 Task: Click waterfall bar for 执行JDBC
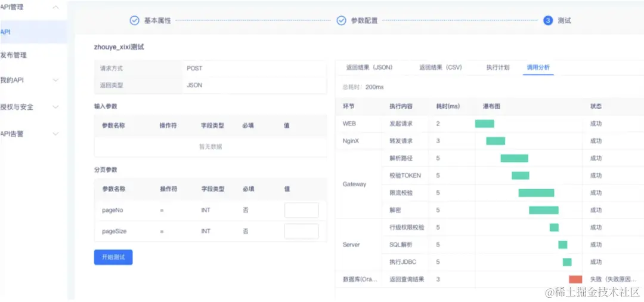567,262
